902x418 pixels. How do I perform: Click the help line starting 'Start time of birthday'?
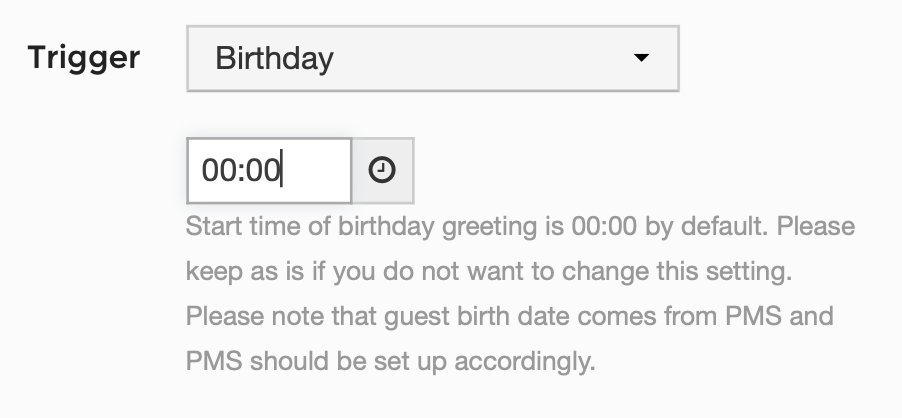click(x=520, y=226)
